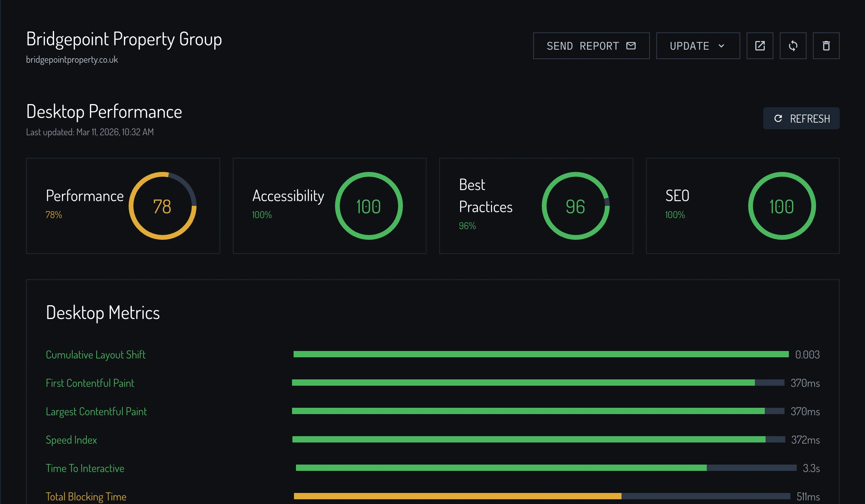Click the REFRESH button for Desktop Performance

click(801, 118)
